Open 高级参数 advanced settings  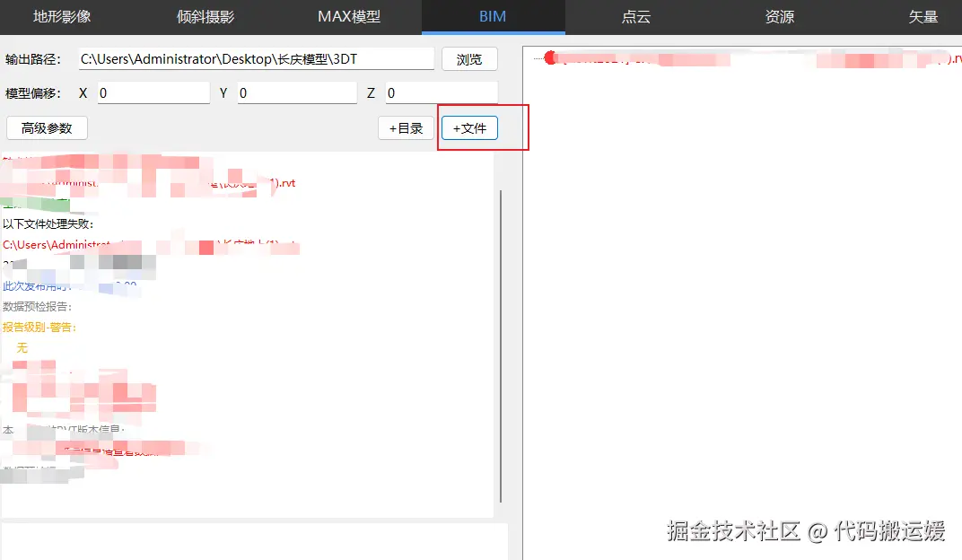(48, 128)
